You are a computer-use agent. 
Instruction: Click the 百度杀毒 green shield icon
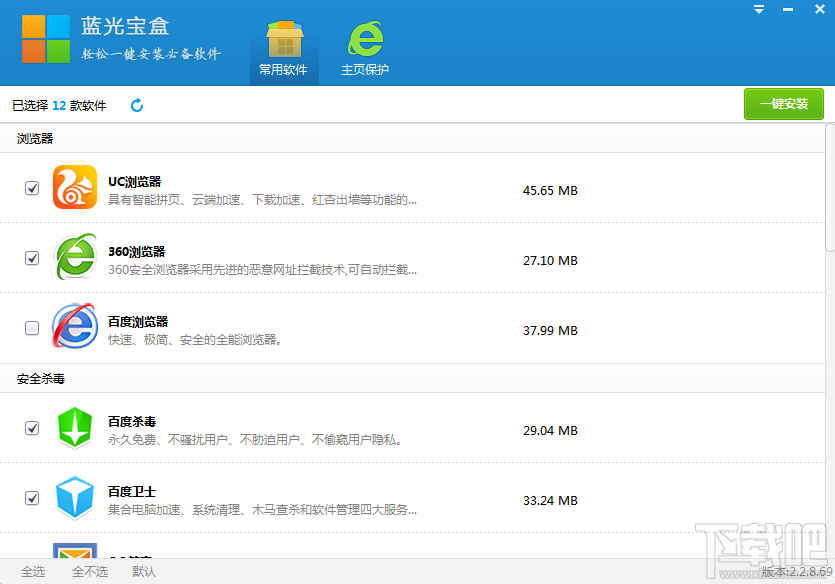(x=75, y=427)
